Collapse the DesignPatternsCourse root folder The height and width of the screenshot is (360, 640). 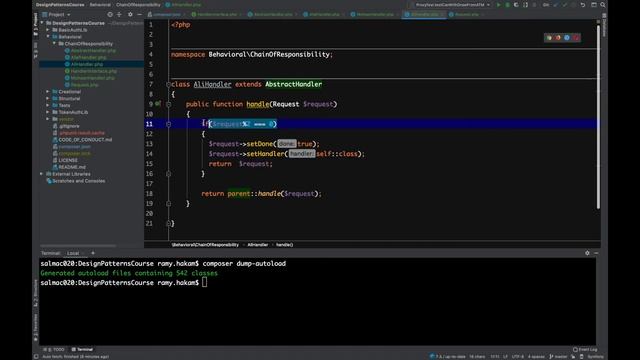tap(42, 23)
